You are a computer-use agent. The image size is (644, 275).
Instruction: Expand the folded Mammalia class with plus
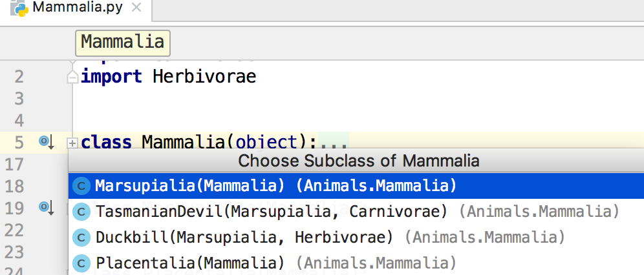[x=72, y=142]
